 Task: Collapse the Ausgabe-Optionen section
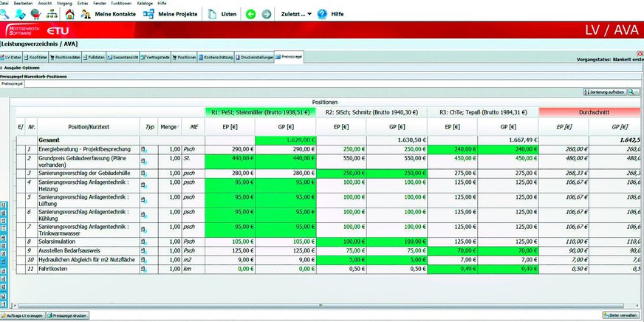[x=2, y=68]
